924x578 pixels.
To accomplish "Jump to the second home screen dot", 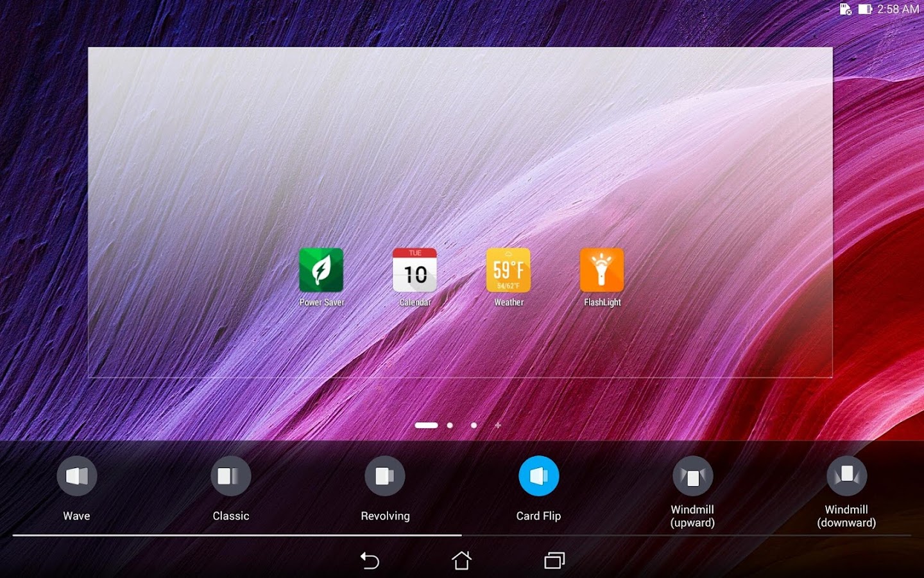I will 449,425.
